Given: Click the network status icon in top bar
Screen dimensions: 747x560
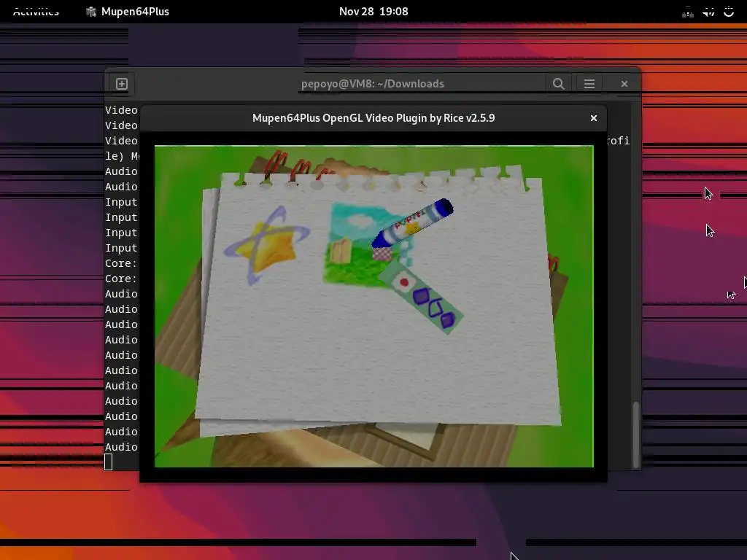Looking at the screenshot, I should [x=687, y=12].
